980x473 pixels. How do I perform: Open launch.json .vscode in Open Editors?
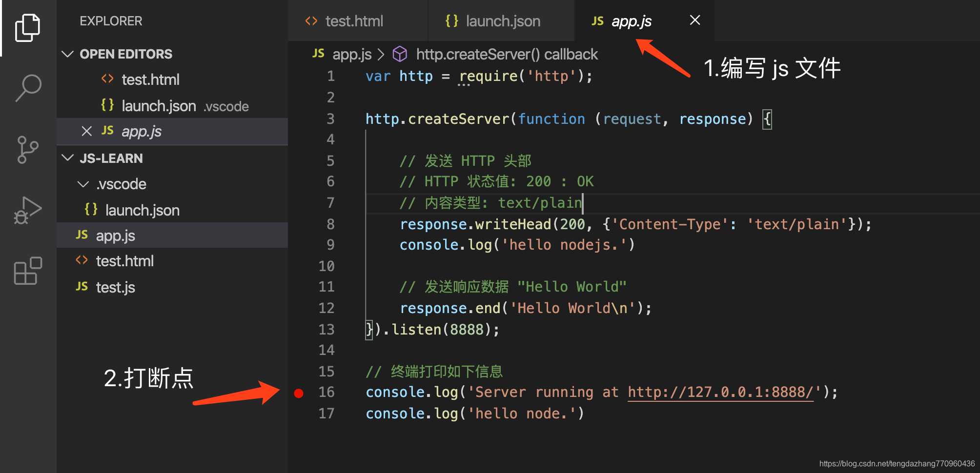(172, 106)
